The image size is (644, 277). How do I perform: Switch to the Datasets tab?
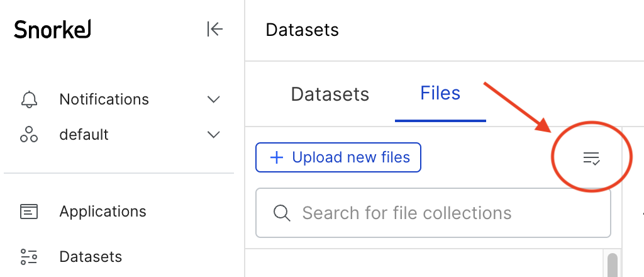pos(330,94)
